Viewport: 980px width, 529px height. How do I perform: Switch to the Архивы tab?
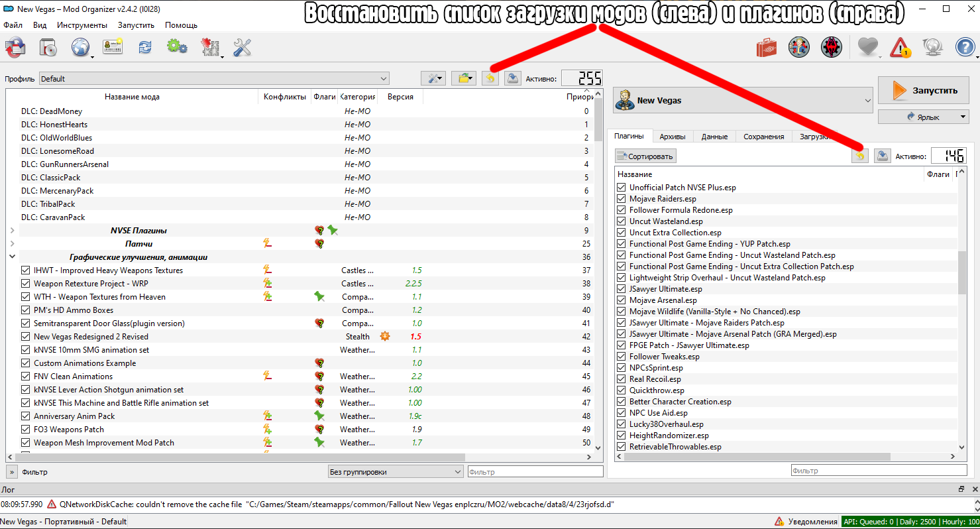coord(673,137)
